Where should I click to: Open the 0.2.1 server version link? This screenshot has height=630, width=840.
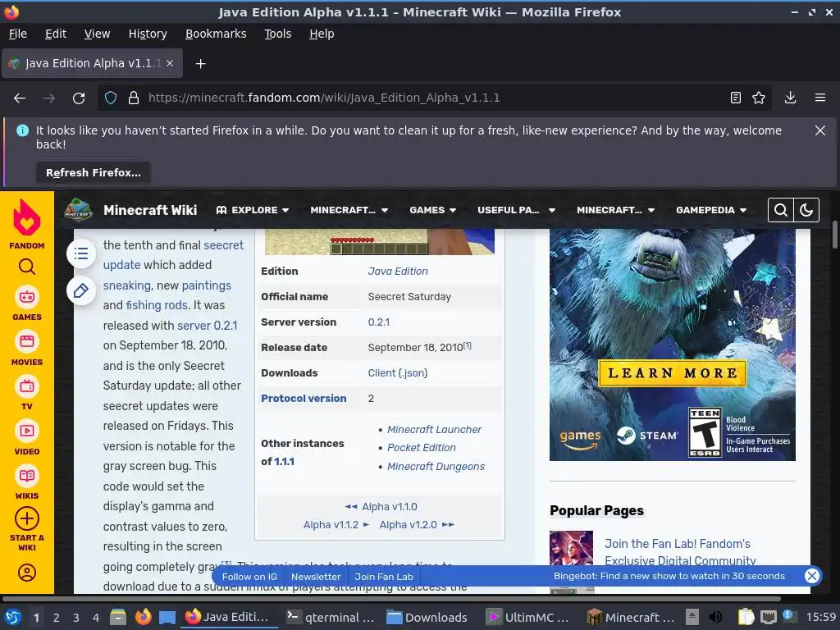tap(379, 322)
